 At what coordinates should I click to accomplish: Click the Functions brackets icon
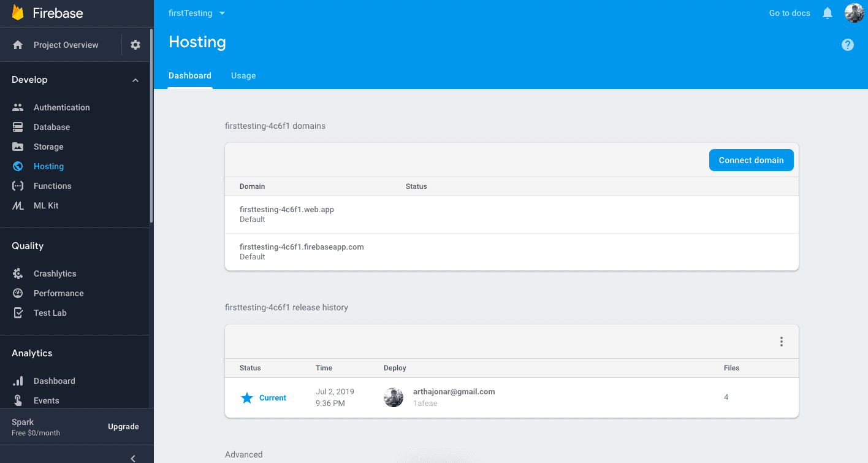click(x=18, y=186)
